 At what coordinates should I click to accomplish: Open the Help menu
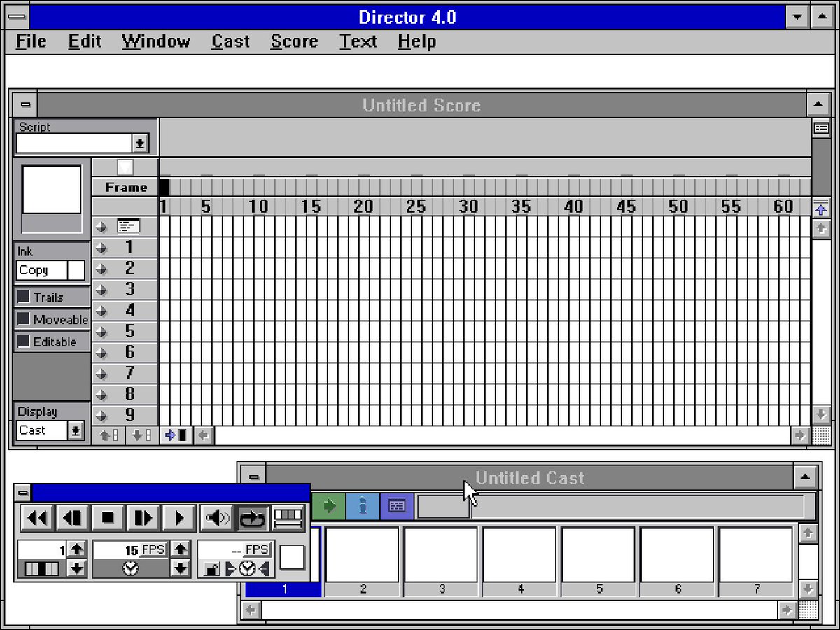point(416,41)
